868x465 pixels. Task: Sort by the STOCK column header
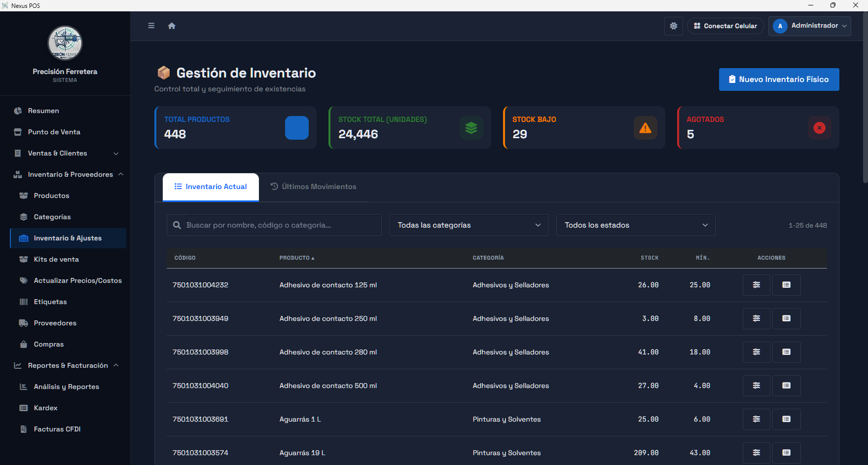650,258
